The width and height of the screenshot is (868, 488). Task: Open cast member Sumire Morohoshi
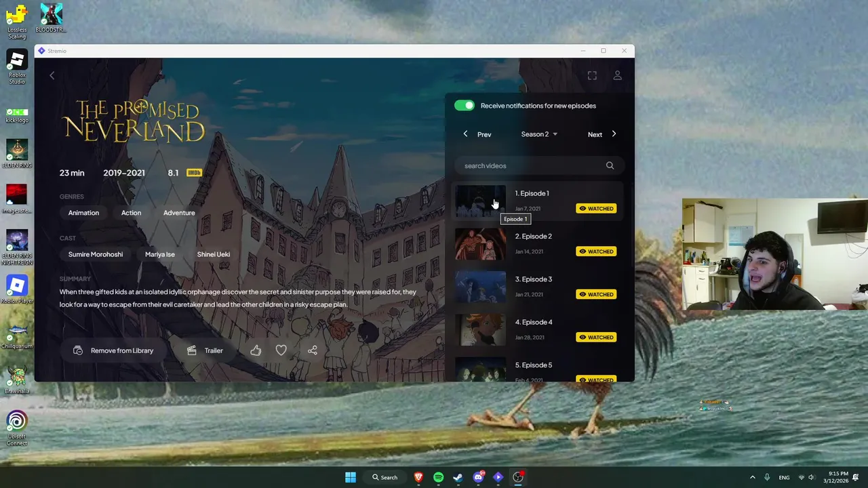pos(96,254)
